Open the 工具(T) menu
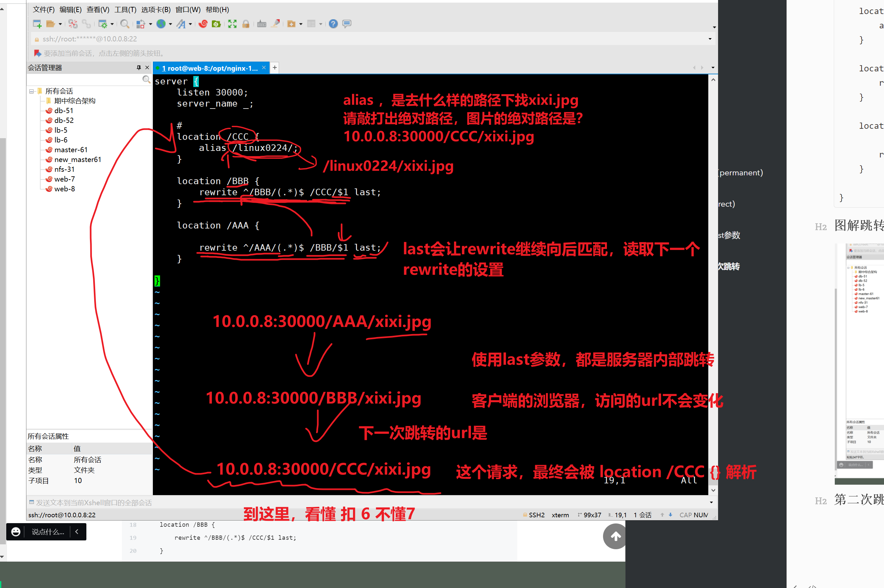 (x=125, y=10)
